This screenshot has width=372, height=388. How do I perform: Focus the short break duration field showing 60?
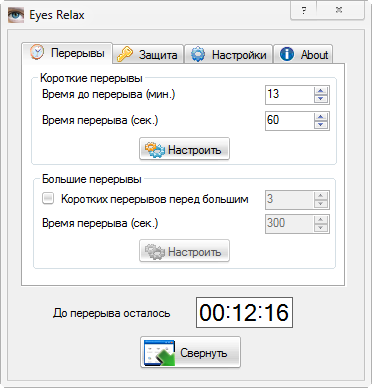(289, 120)
